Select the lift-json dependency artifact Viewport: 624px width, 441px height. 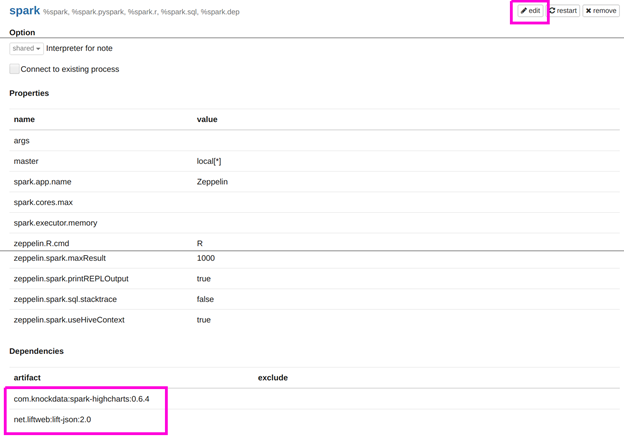[52, 420]
